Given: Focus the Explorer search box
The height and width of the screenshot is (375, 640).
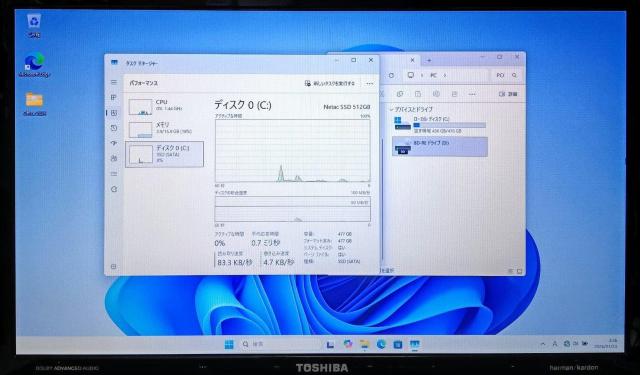Looking at the screenshot, I should click(x=507, y=75).
